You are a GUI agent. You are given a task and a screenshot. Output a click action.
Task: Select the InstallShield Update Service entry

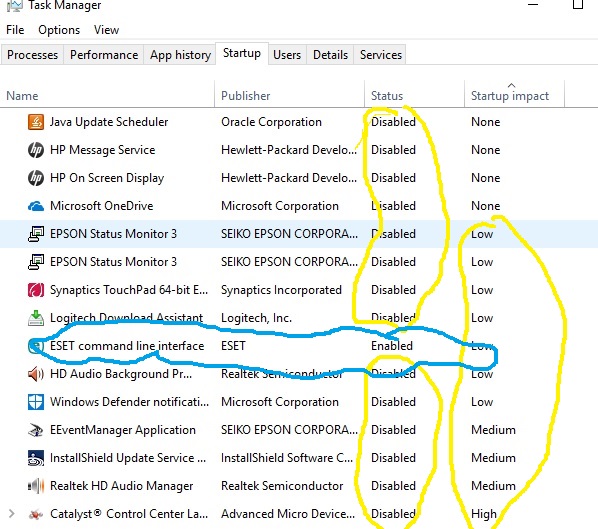[x=299, y=458]
